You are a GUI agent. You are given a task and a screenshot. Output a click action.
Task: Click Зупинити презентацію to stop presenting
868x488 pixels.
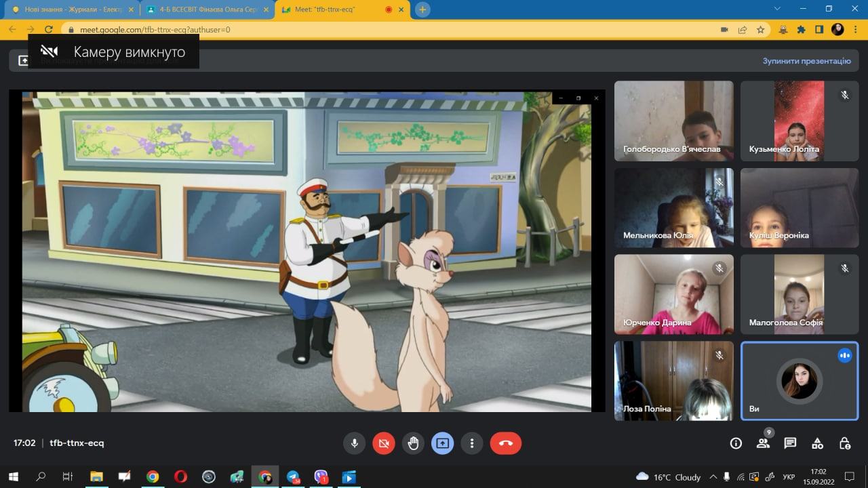pos(806,61)
